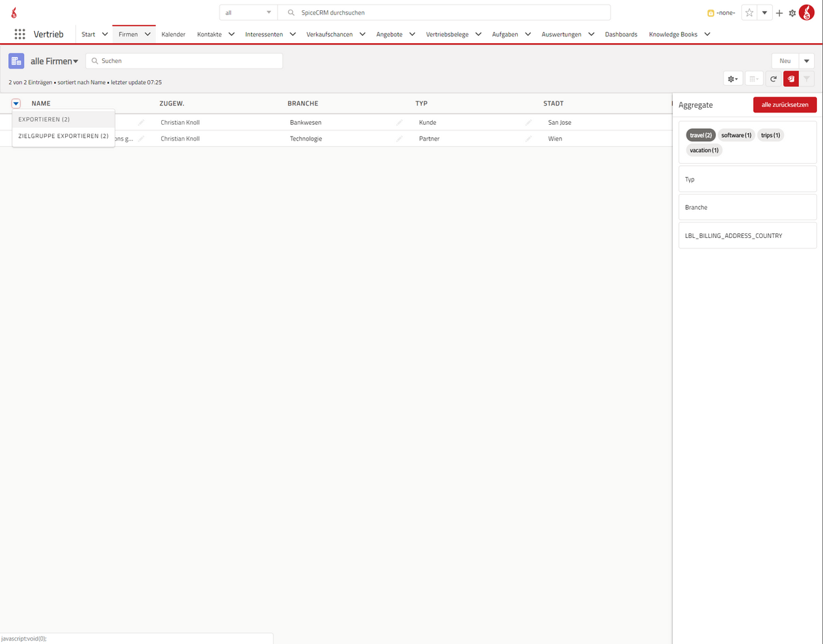Edit pencil beside name in second row
The image size is (823, 644).
click(x=141, y=139)
